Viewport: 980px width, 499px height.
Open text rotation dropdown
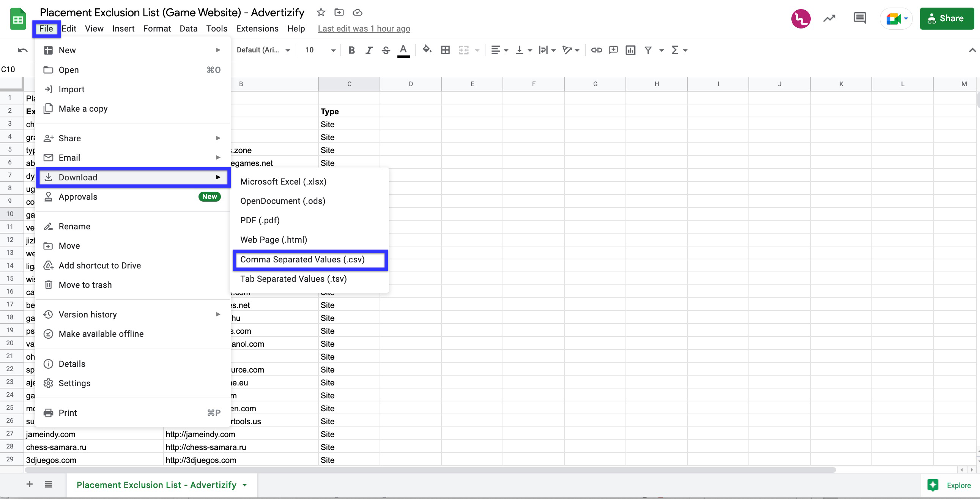point(570,50)
